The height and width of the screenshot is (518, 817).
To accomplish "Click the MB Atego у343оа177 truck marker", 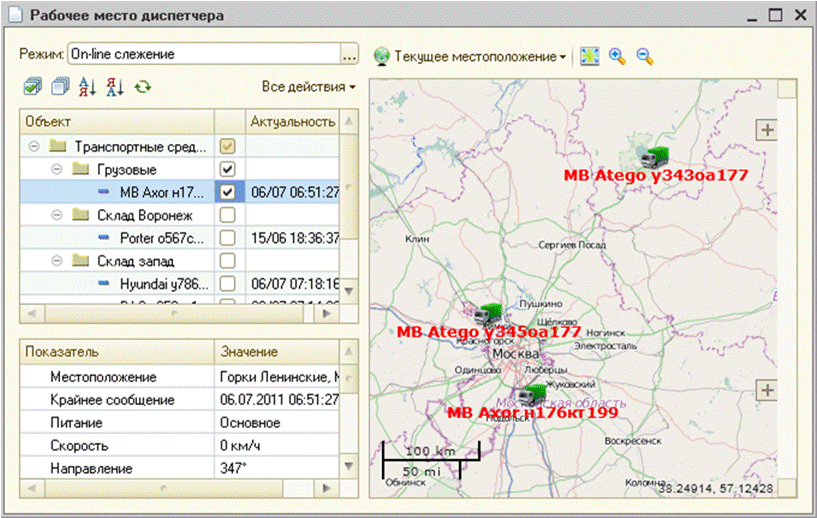I will tap(656, 155).
